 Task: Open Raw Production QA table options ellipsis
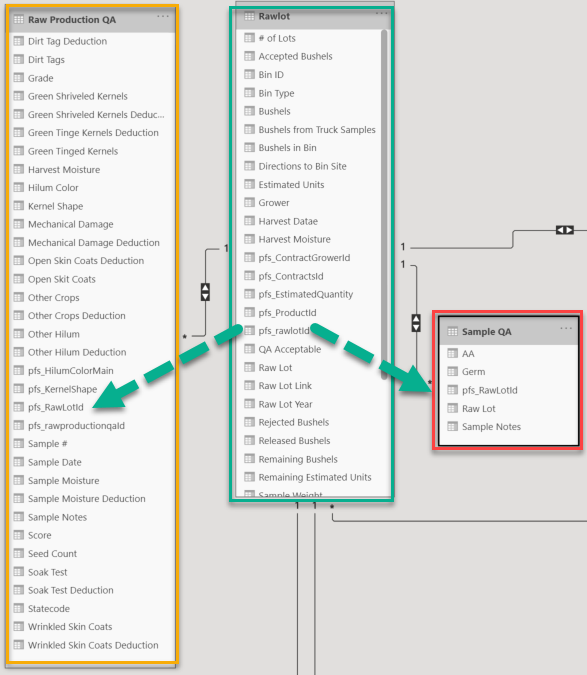163,16
